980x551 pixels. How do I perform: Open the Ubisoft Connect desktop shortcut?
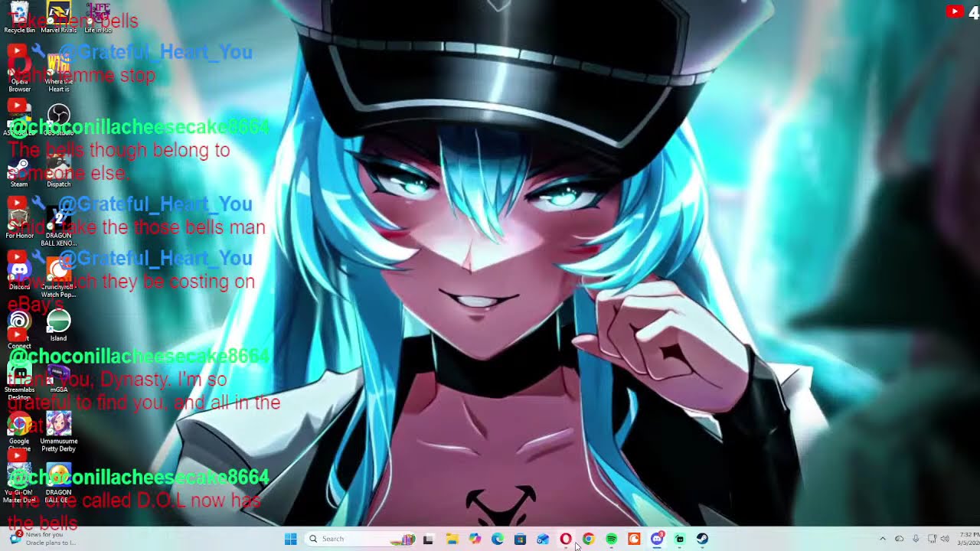tap(19, 329)
